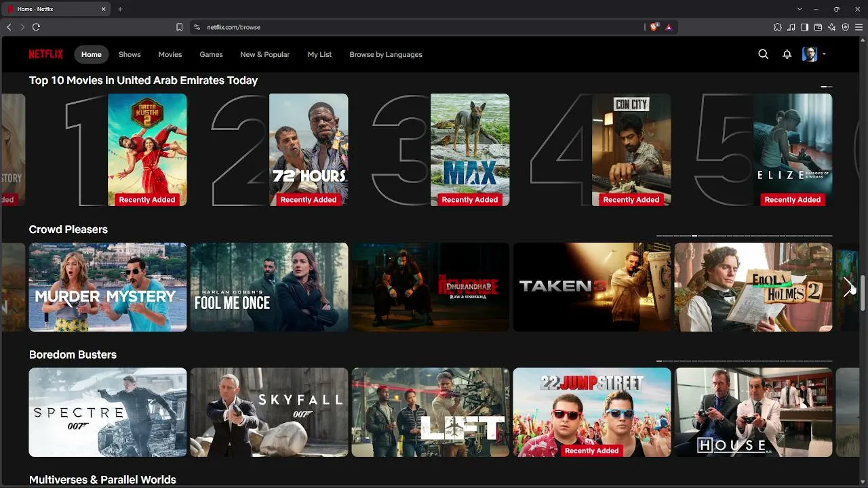This screenshot has width=868, height=488.
Task: Expand the tab search chevron
Action: (x=800, y=9)
